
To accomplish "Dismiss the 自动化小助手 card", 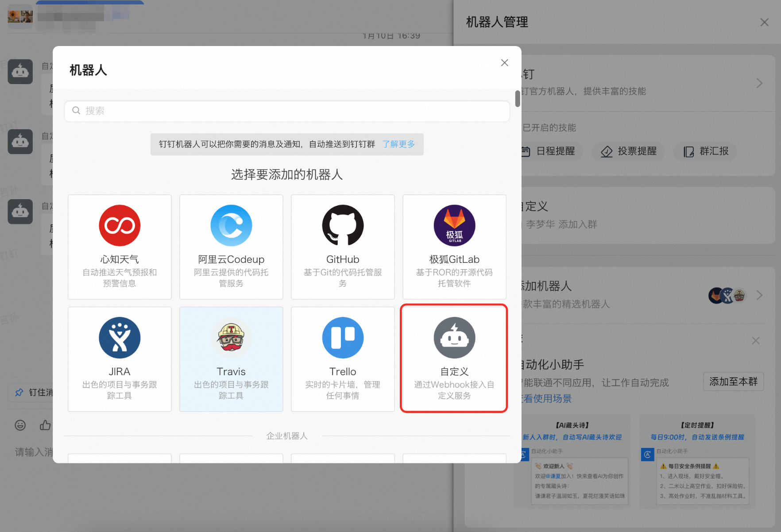I will 756,340.
